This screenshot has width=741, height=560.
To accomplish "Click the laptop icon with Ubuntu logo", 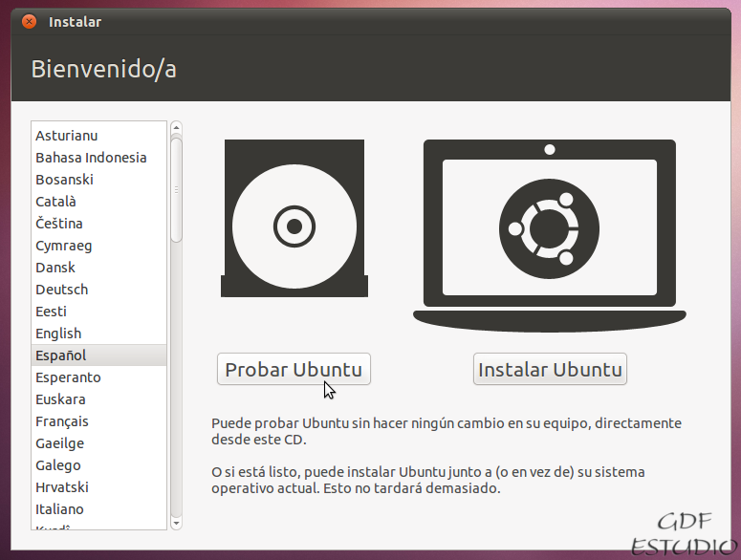I will 549,236.
